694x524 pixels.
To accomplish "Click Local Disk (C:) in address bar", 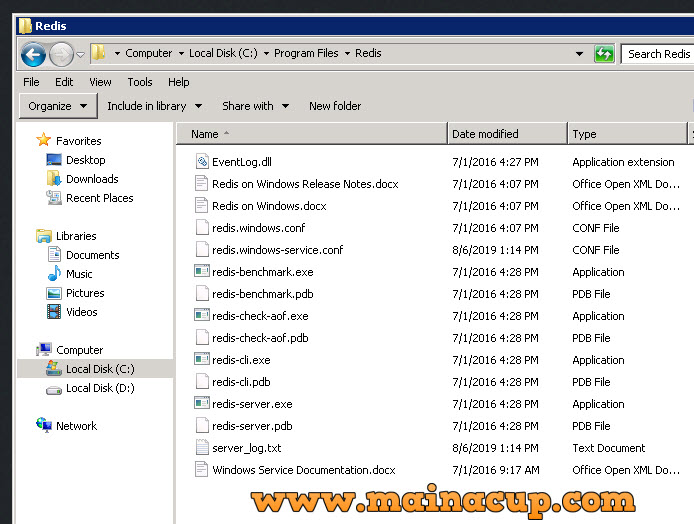I will tap(223, 53).
